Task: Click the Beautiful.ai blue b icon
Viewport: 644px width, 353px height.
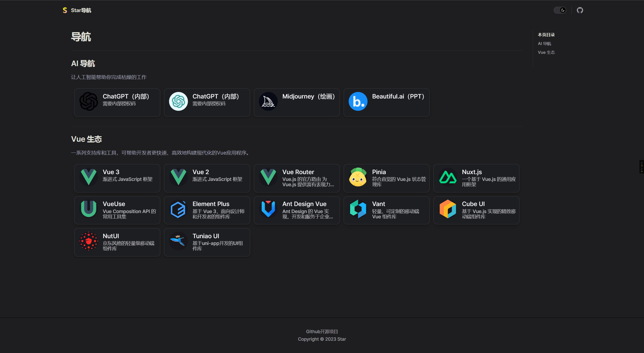Action: point(358,102)
